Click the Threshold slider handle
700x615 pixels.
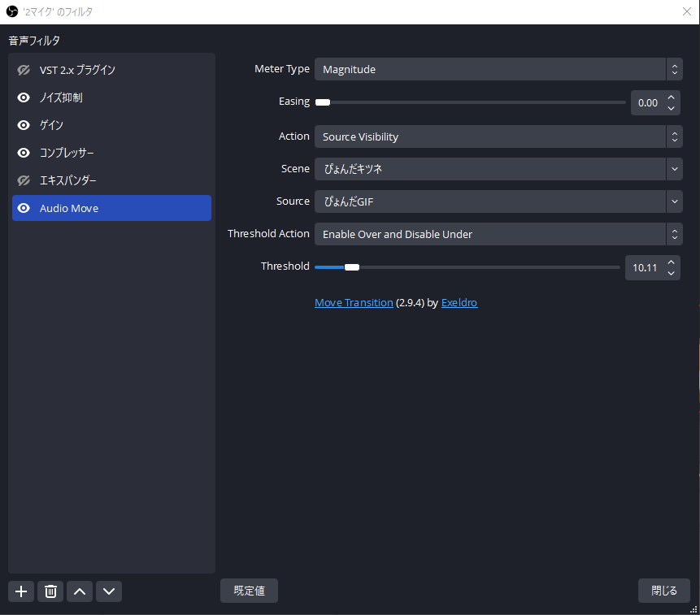(351, 266)
